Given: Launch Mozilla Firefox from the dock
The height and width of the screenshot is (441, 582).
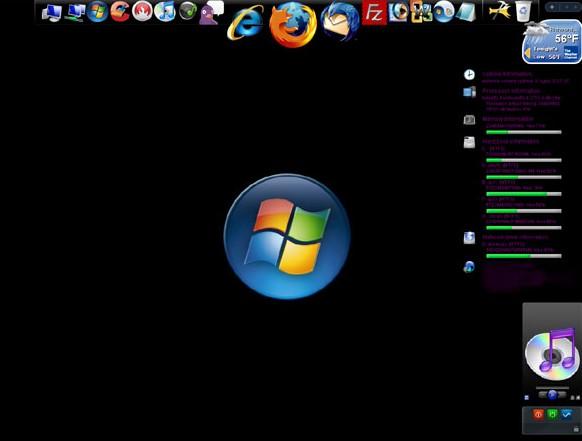Looking at the screenshot, I should [293, 24].
